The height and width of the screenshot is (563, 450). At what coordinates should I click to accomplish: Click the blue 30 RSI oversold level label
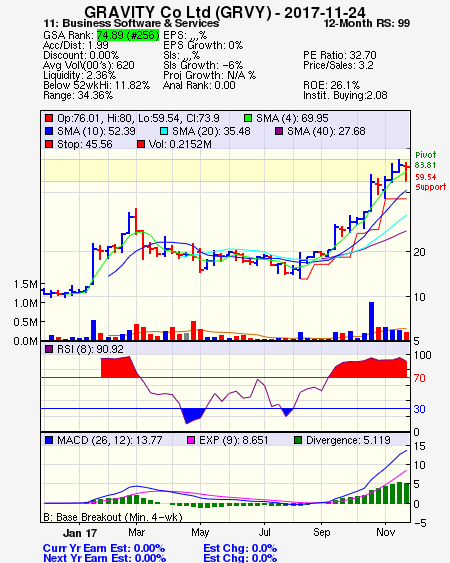pyautogui.click(x=419, y=409)
